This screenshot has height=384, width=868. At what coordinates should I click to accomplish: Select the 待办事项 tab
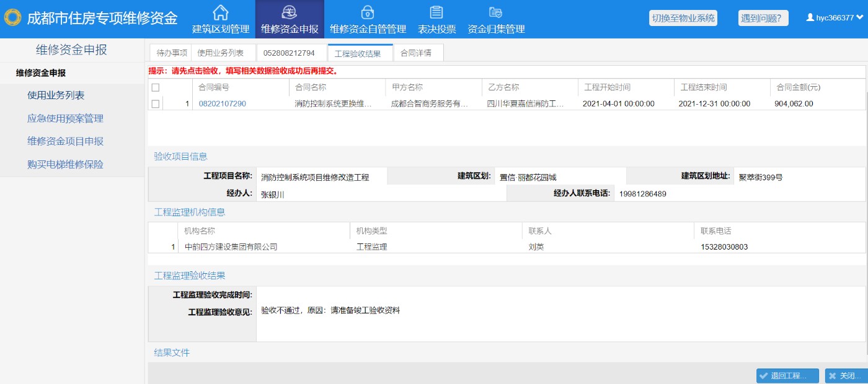pyautogui.click(x=172, y=53)
